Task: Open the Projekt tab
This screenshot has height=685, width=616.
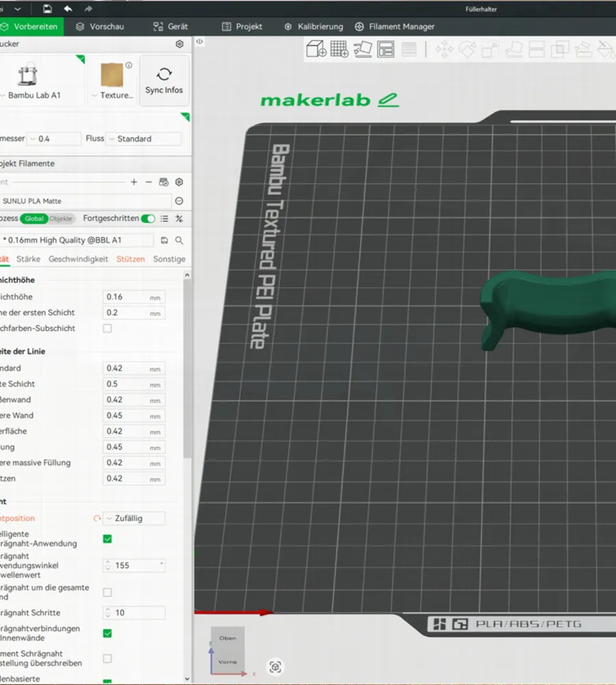Action: (x=242, y=27)
